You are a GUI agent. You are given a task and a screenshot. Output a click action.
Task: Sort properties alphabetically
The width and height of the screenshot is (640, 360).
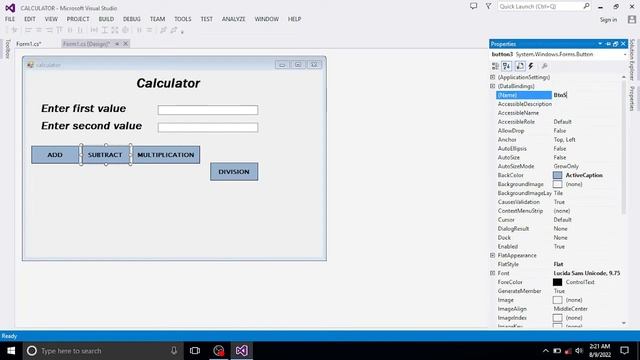click(x=507, y=66)
